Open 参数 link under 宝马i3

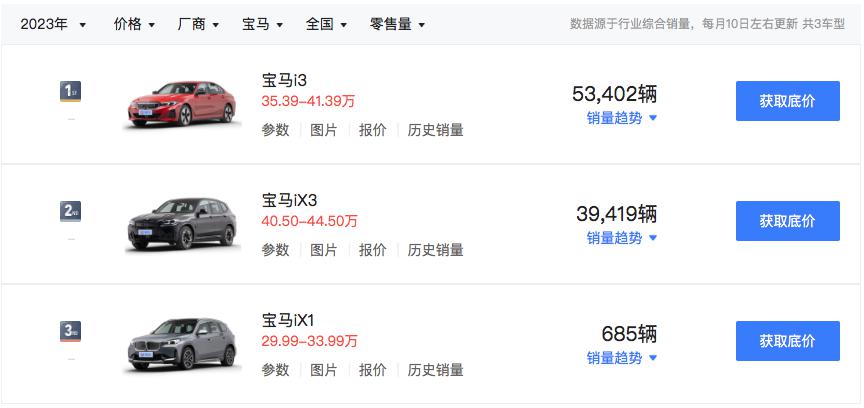pos(275,130)
